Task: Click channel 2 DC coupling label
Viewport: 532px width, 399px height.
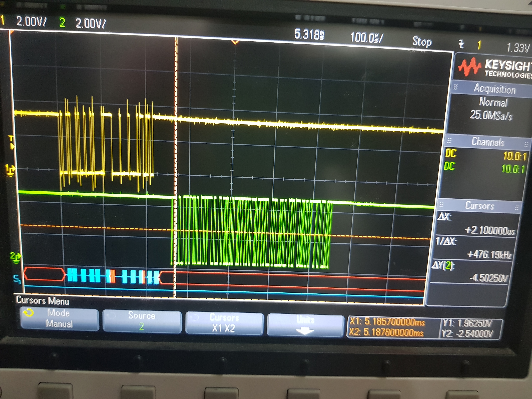Action: [450, 166]
